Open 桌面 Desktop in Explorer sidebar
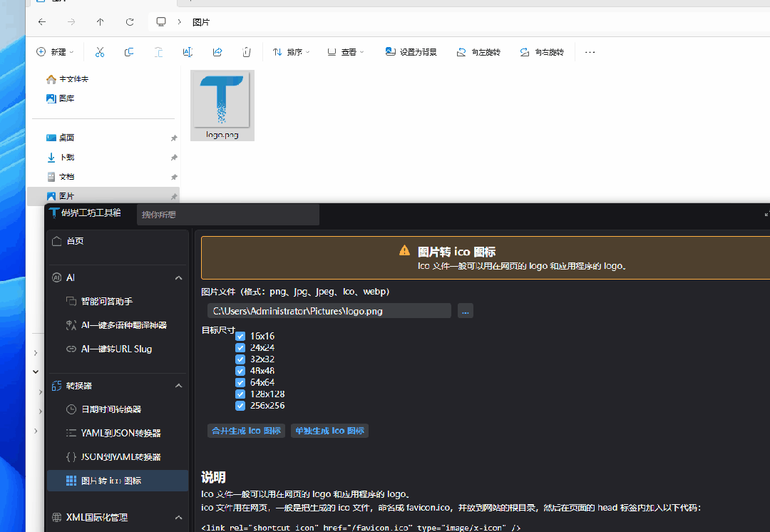This screenshot has height=532, width=770. pos(60,138)
